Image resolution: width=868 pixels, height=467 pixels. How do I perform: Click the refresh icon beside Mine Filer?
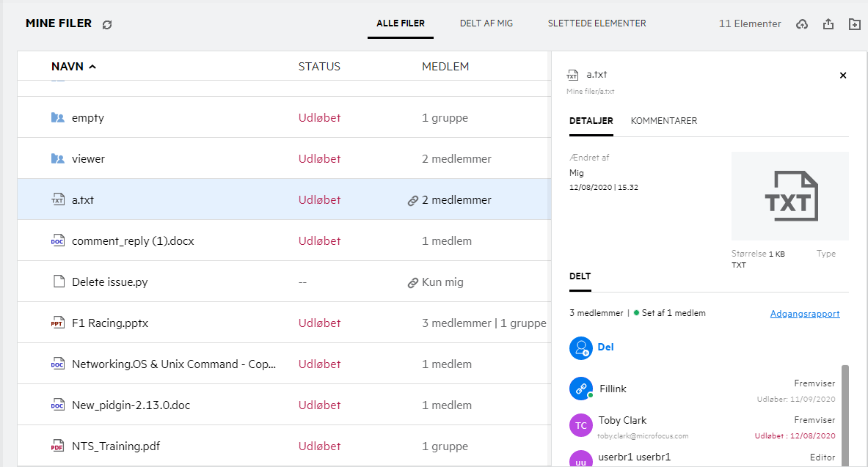point(107,24)
